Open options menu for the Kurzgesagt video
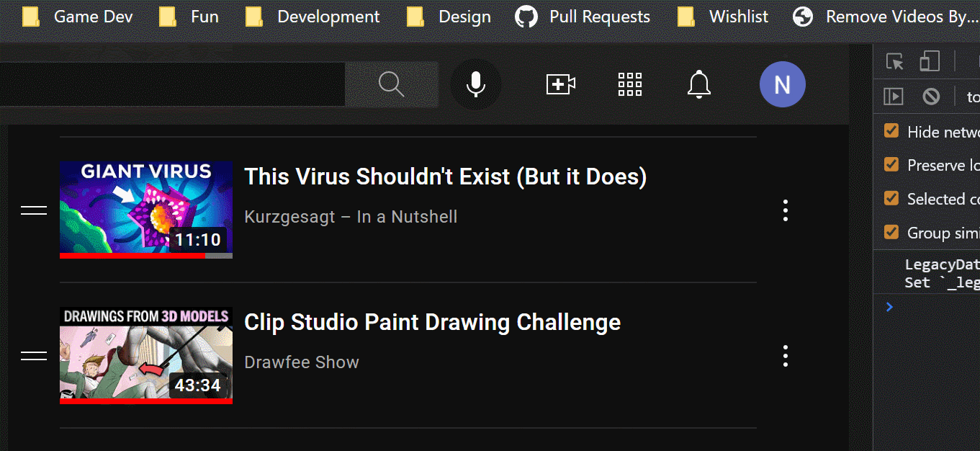This screenshot has width=980, height=451. pos(785,210)
